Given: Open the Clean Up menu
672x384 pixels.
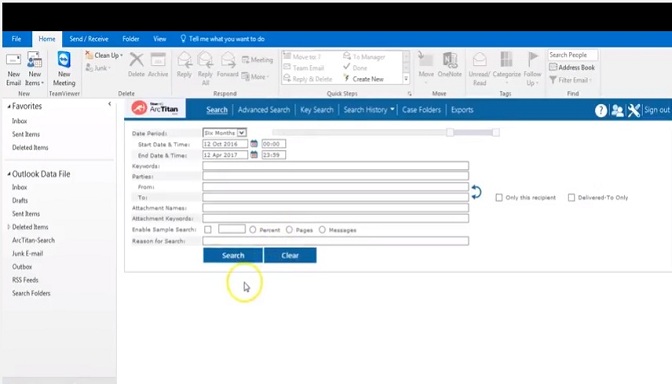Looking at the screenshot, I should pyautogui.click(x=104, y=55).
